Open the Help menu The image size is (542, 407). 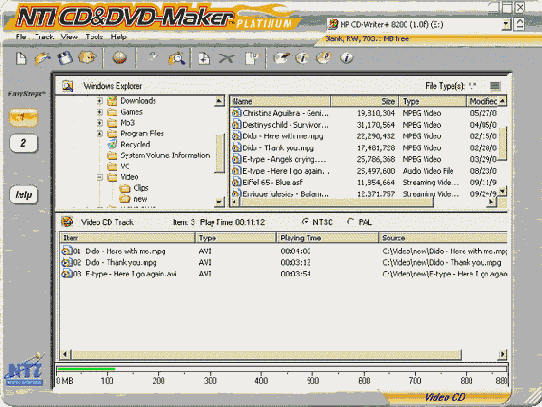[x=119, y=37]
